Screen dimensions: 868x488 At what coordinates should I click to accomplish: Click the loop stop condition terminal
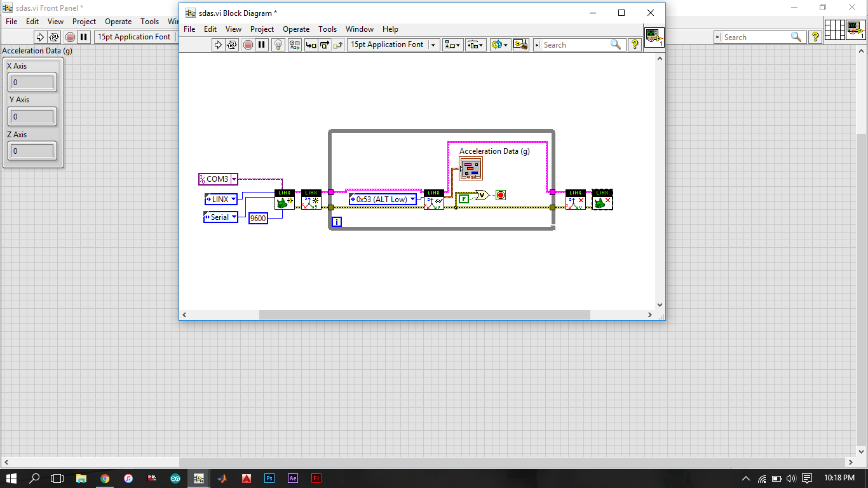[501, 195]
